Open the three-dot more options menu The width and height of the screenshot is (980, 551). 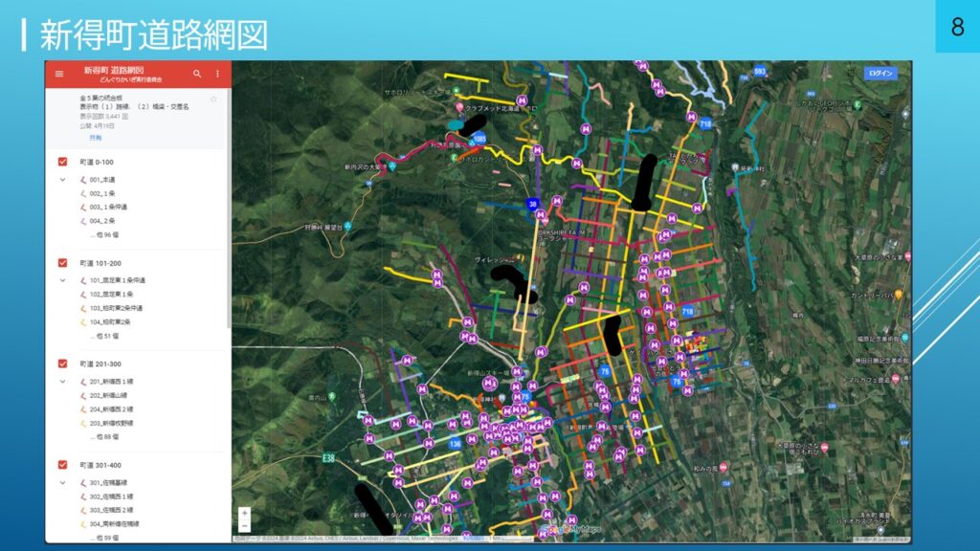217,74
